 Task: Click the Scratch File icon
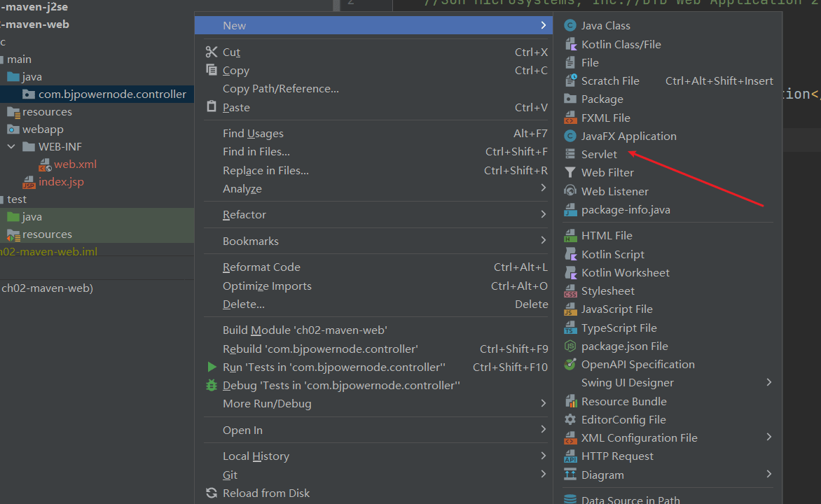[x=570, y=80]
